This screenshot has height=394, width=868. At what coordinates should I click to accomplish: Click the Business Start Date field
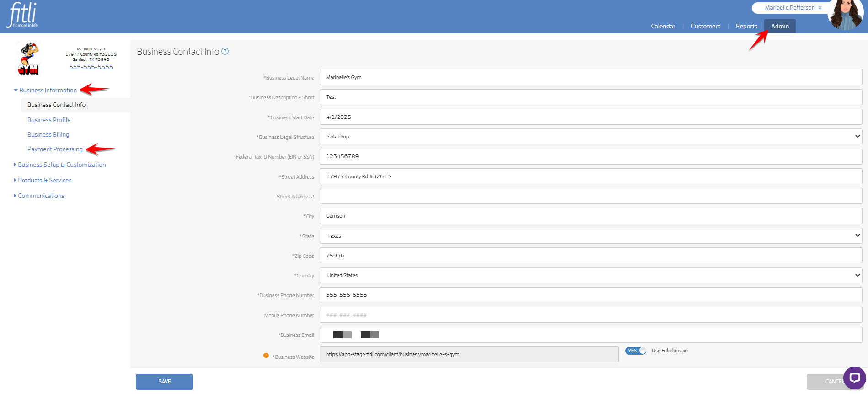pyautogui.click(x=591, y=117)
